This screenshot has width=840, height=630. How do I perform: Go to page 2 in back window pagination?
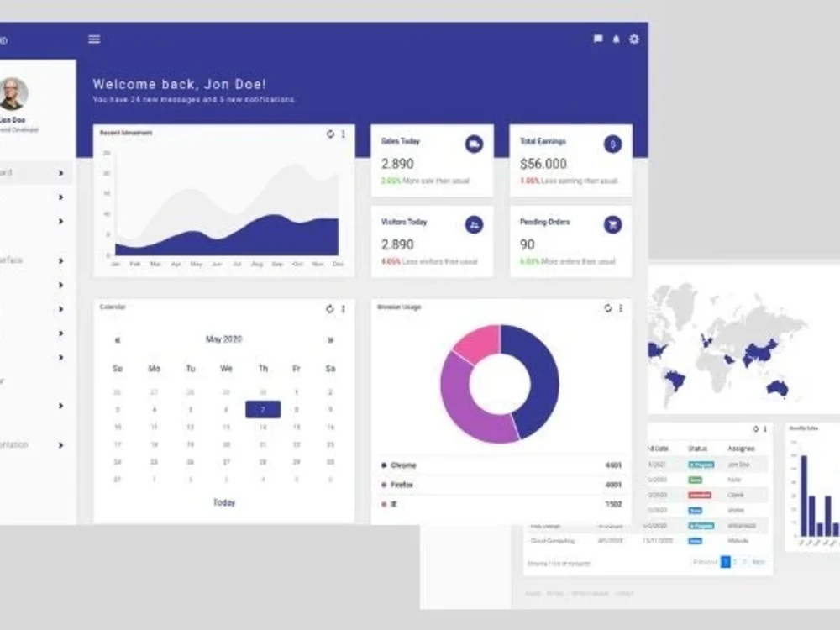[735, 562]
